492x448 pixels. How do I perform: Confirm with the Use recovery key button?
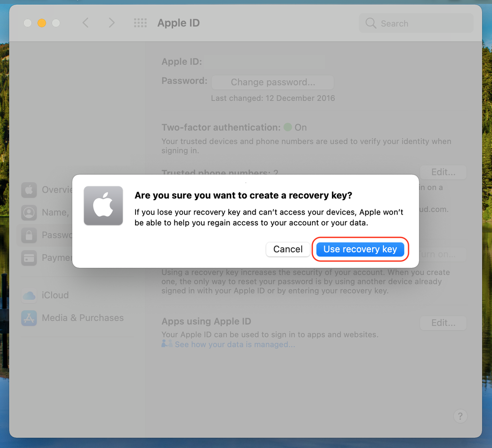point(360,249)
